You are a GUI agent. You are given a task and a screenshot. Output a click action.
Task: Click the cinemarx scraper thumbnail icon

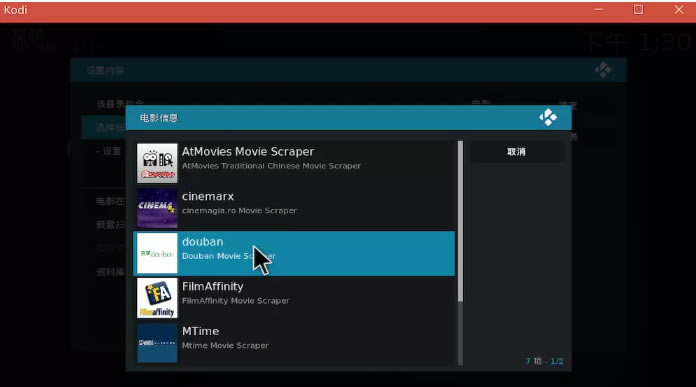point(157,208)
